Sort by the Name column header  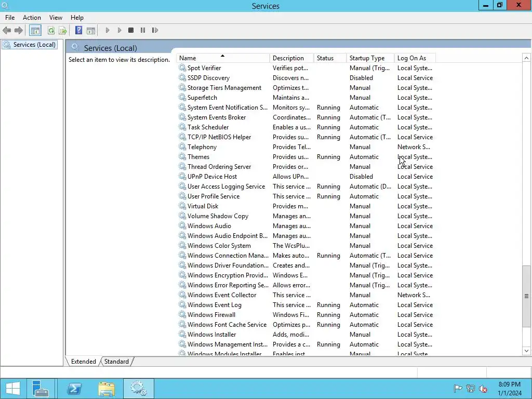point(223,58)
